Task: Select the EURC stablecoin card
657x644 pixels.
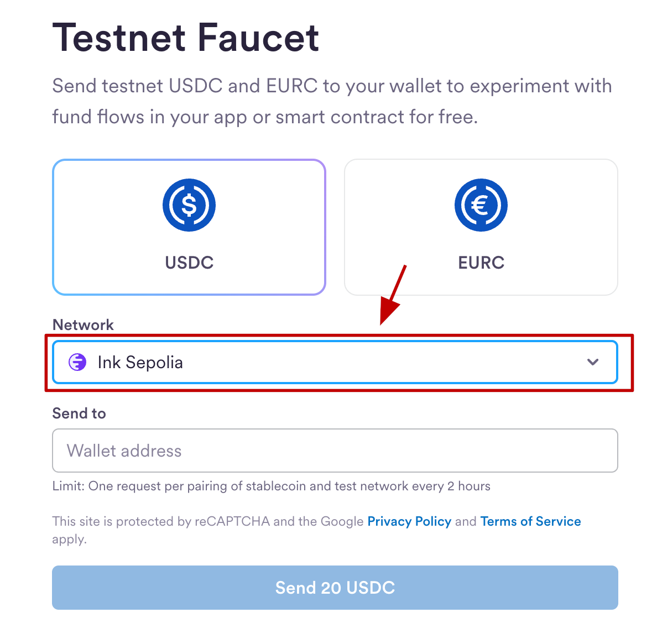Action: click(481, 227)
